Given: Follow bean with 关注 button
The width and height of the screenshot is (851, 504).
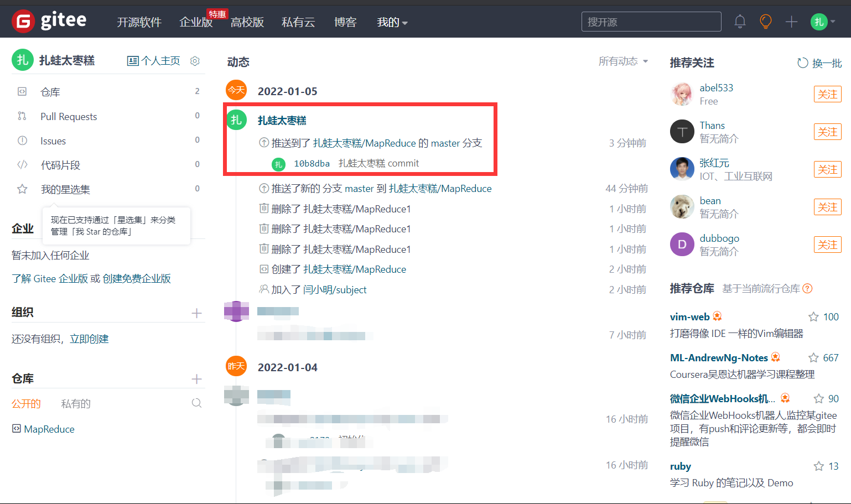Looking at the screenshot, I should pyautogui.click(x=827, y=207).
